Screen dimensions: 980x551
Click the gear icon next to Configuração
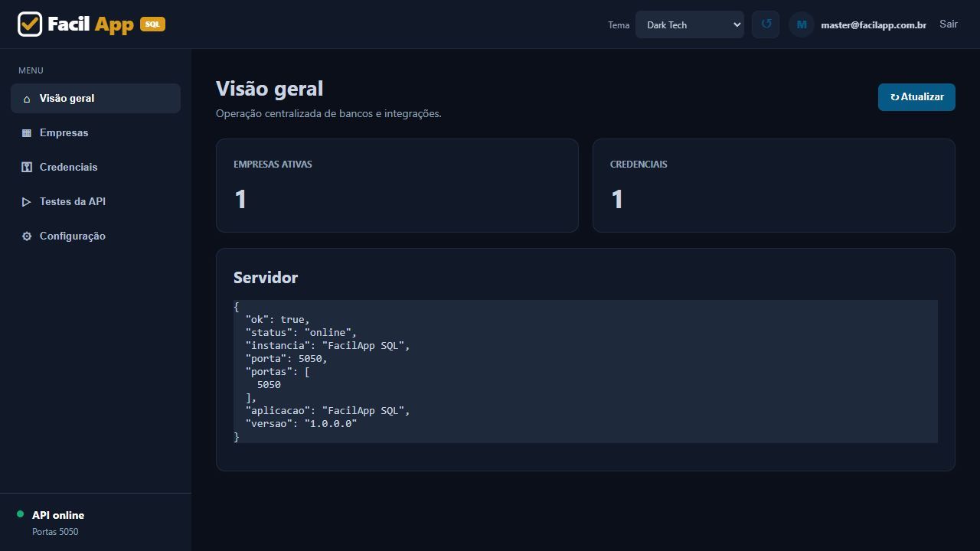click(x=27, y=236)
